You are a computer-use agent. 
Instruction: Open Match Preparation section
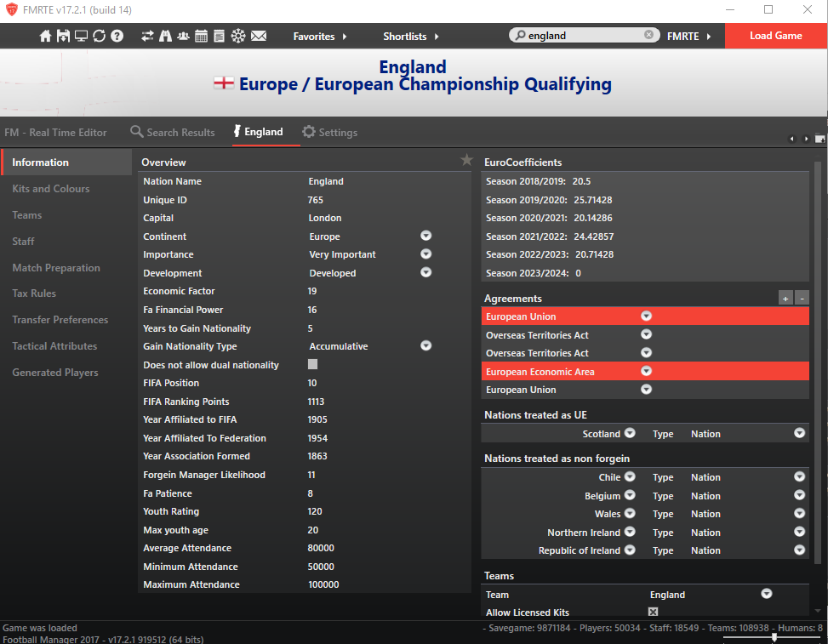pyautogui.click(x=56, y=268)
